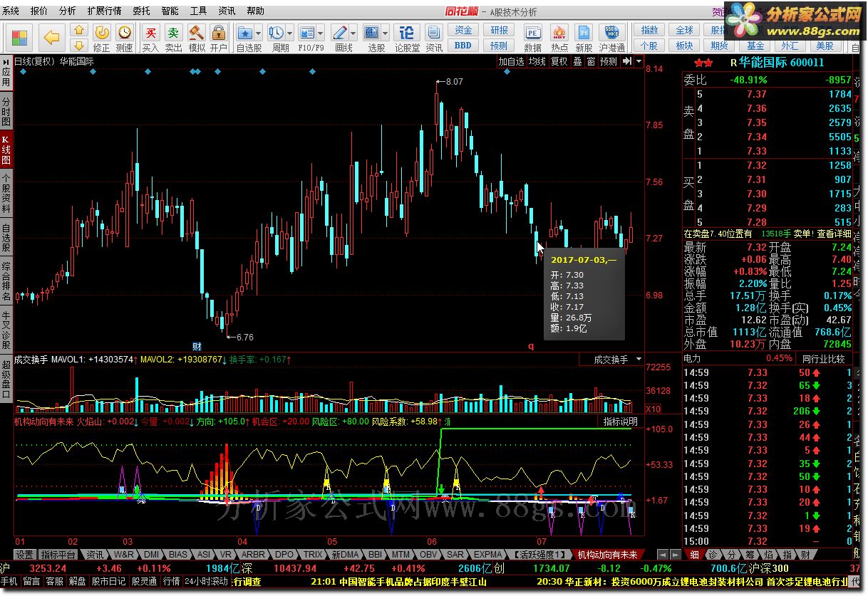Click the 板块 sector button
868x596 pixels.
point(684,45)
